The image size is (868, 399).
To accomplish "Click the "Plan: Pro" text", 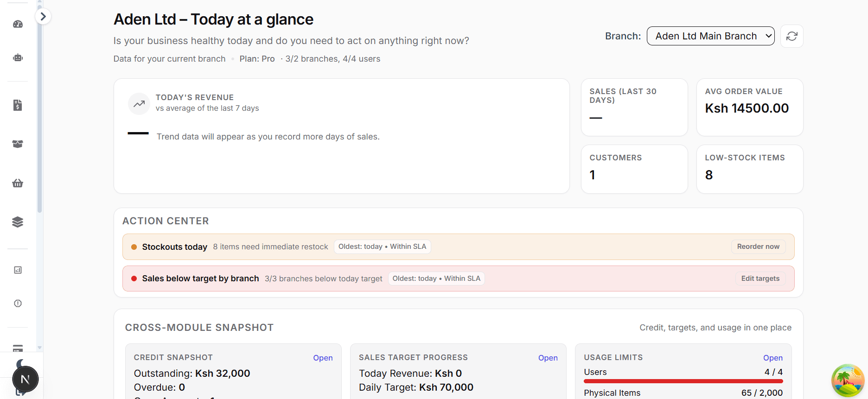I will (x=257, y=59).
